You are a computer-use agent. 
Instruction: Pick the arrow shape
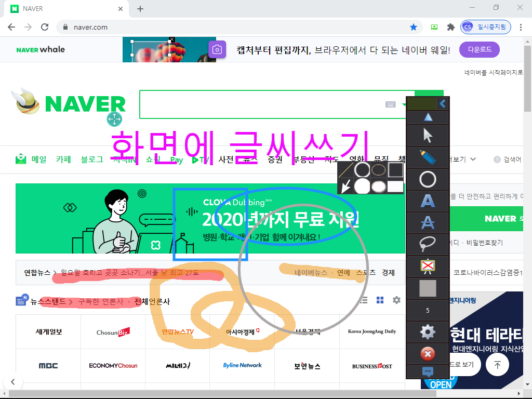pos(345,187)
